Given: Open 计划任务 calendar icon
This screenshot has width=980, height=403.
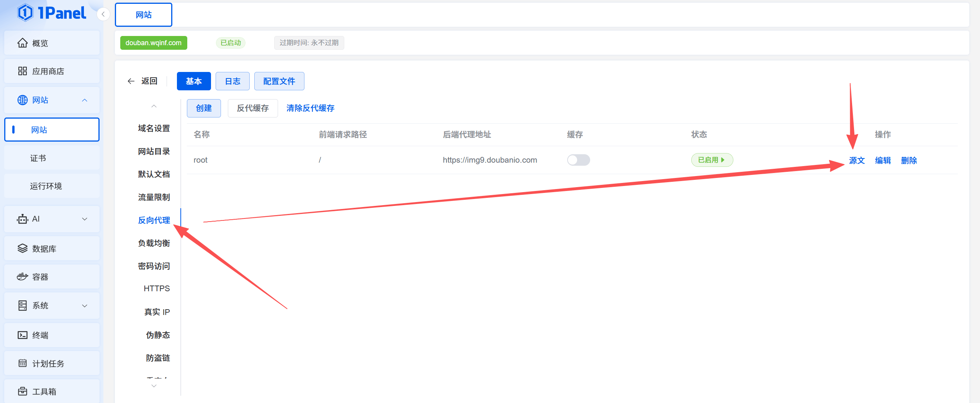Looking at the screenshot, I should click(23, 363).
